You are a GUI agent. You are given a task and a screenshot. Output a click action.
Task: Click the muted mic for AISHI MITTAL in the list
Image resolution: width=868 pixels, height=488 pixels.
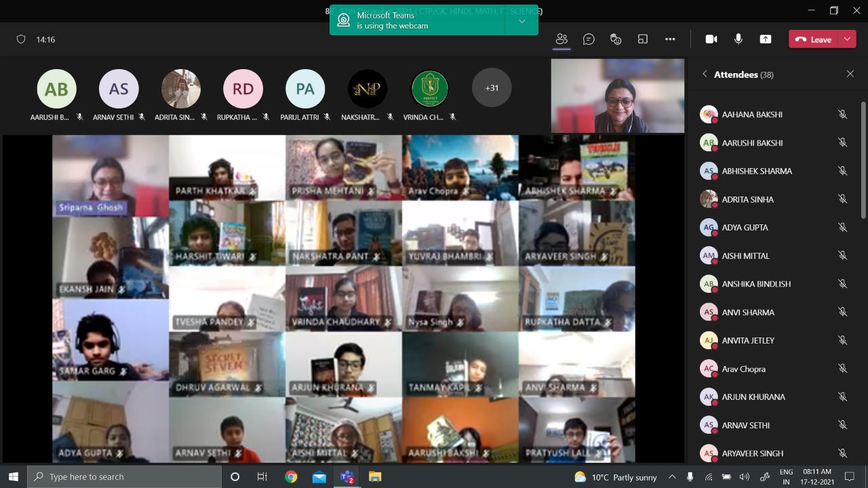pos(842,256)
